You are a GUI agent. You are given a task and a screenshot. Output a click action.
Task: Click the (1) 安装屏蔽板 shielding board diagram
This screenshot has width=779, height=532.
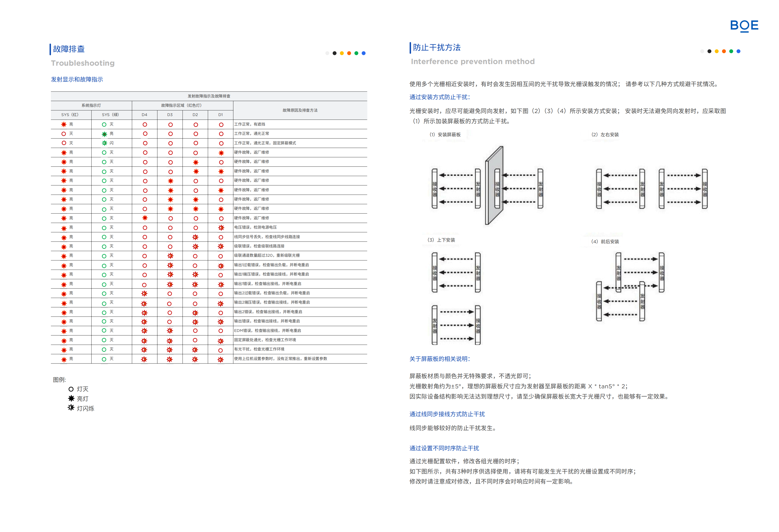(487, 188)
